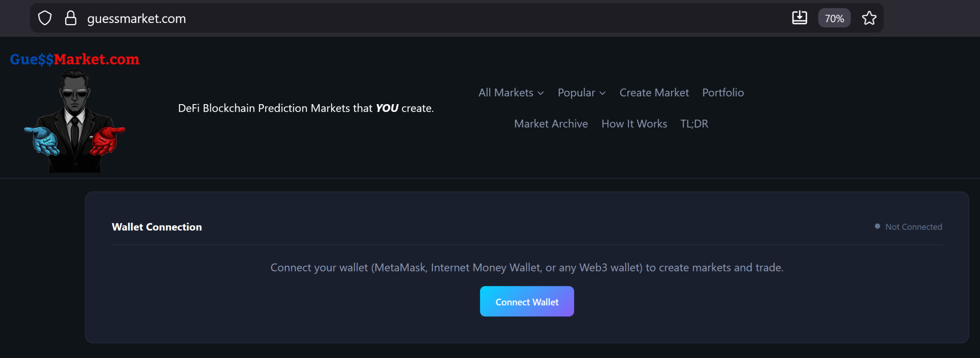980x358 pixels.
Task: Click the chevron next to Popular
Action: pos(602,93)
